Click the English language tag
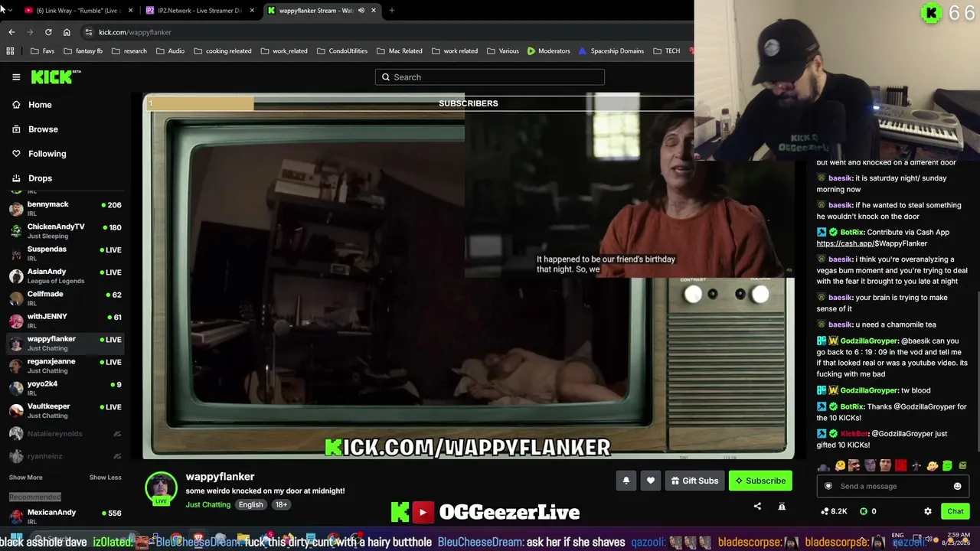980x551 pixels. [x=250, y=505]
